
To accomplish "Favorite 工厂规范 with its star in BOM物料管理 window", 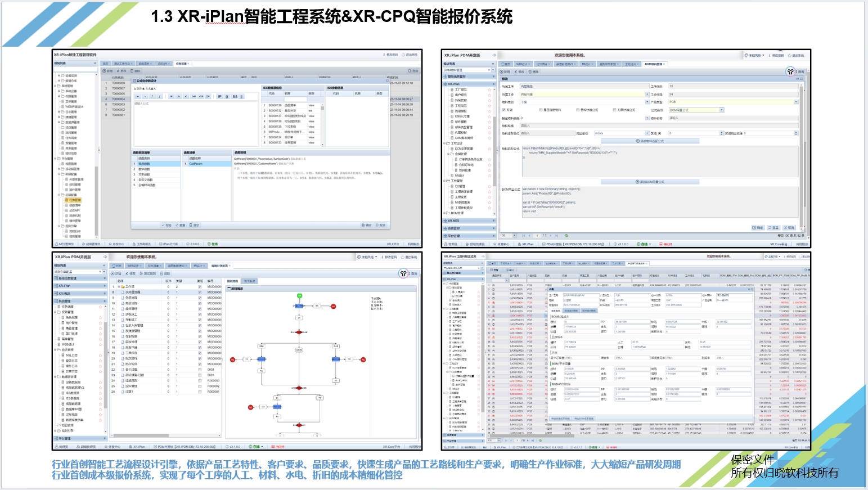I will tap(489, 89).
